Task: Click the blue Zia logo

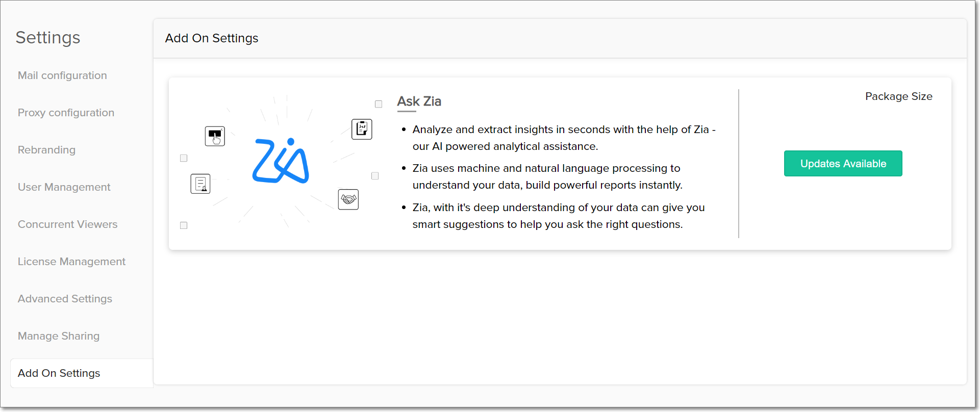Action: click(281, 161)
